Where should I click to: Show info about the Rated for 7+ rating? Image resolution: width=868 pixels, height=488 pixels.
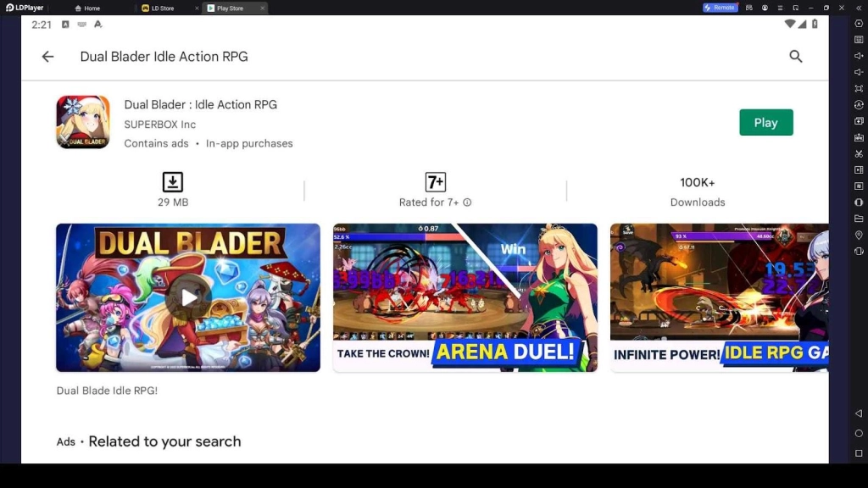pyautogui.click(x=467, y=202)
